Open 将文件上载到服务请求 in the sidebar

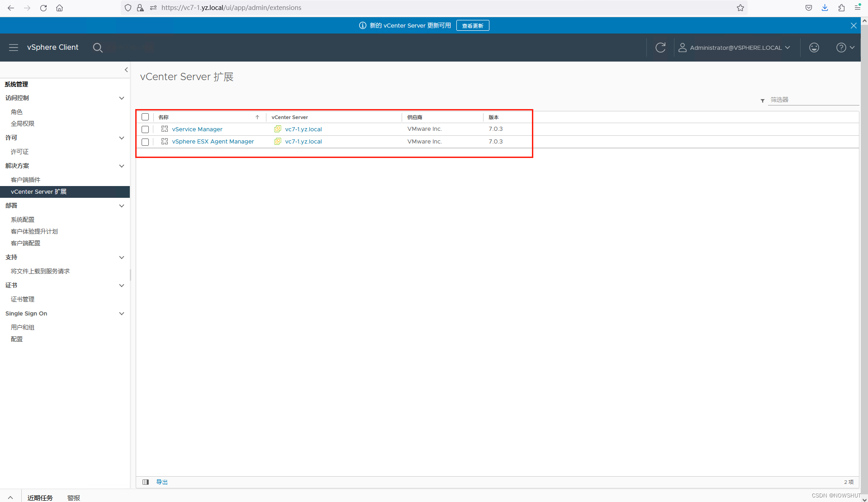pyautogui.click(x=40, y=271)
